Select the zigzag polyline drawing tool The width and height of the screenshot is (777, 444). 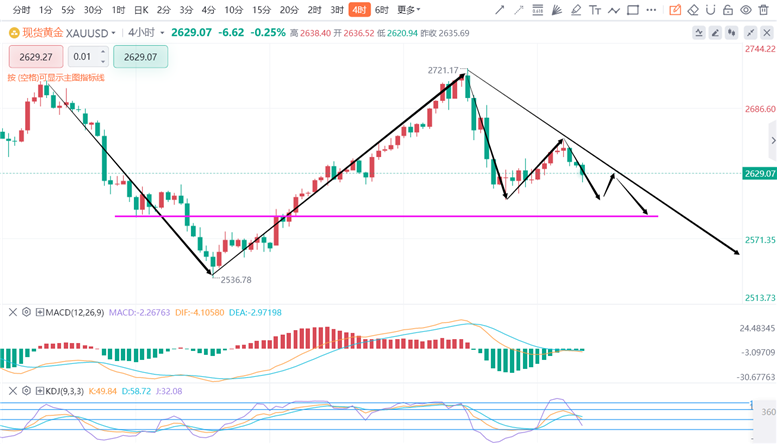coord(614,10)
